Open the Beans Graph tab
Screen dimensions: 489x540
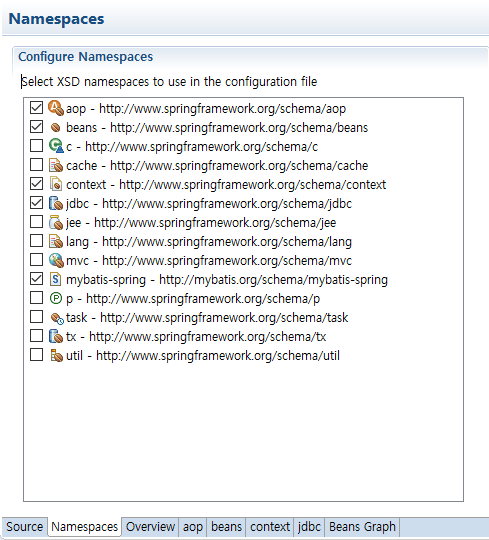point(362,527)
